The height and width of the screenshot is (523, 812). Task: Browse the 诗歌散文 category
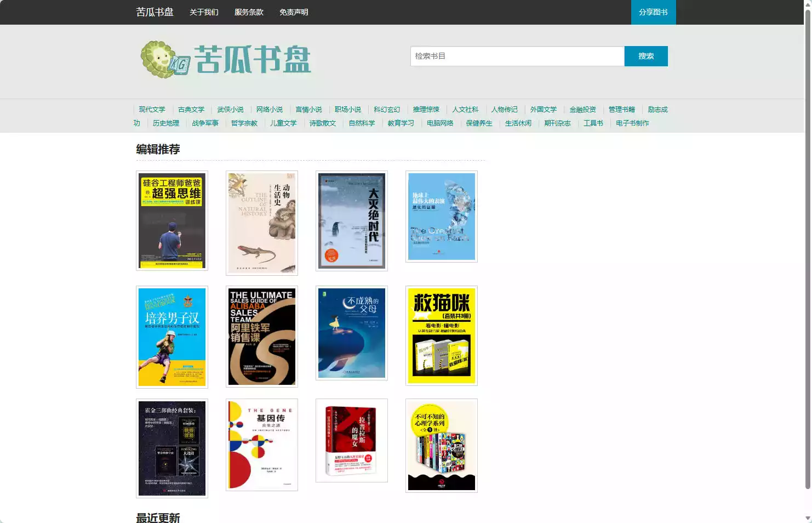323,123
